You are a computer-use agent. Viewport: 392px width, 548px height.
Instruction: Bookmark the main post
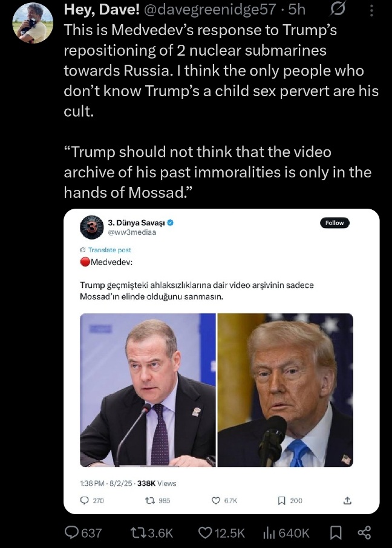pyautogui.click(x=336, y=533)
